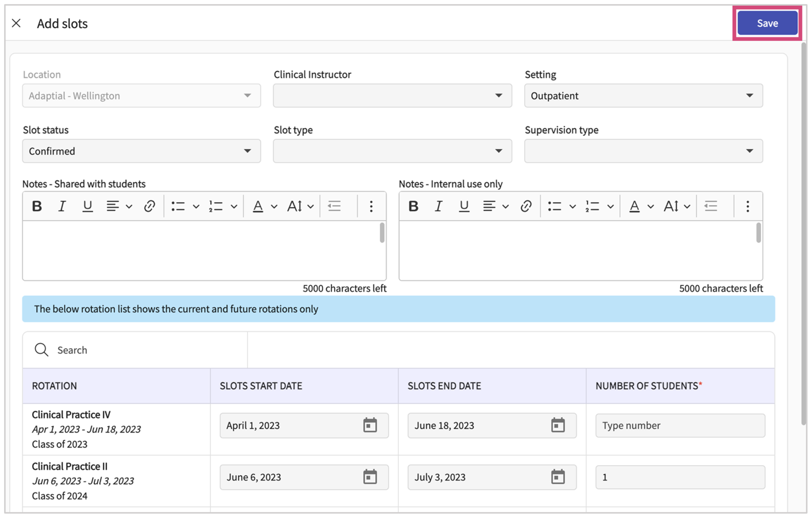Screen dimensions: 812x517
Task: Insert link in Shared with students notes
Action: tap(149, 206)
